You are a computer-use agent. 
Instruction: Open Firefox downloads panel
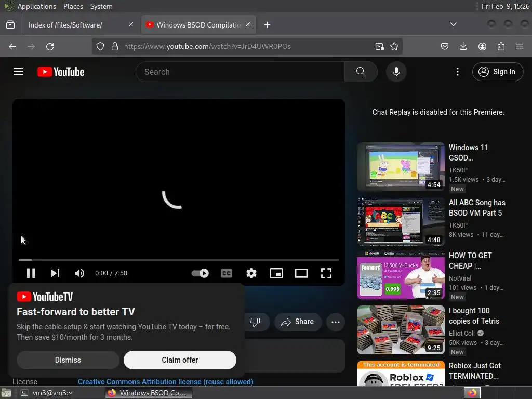[463, 46]
